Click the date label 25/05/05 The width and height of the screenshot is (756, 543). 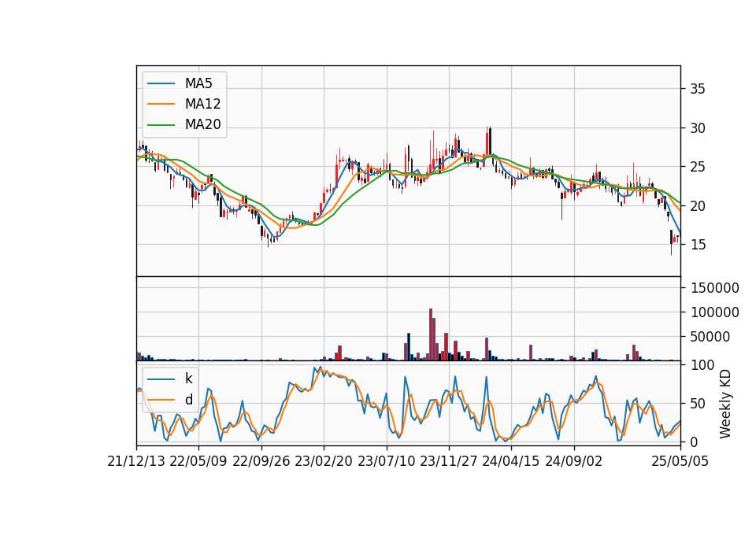(x=680, y=461)
